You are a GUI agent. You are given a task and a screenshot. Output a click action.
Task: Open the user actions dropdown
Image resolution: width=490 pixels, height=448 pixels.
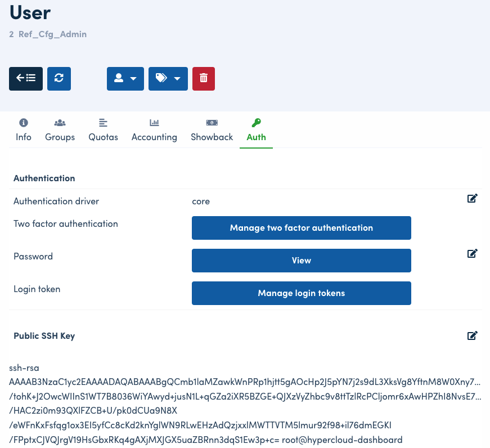[125, 79]
